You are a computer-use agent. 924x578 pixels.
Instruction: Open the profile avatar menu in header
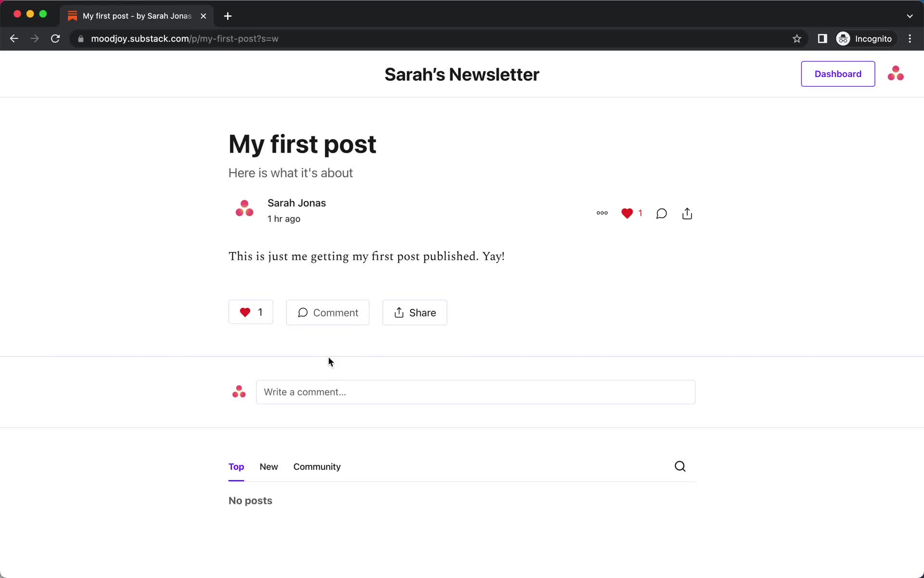[896, 74]
